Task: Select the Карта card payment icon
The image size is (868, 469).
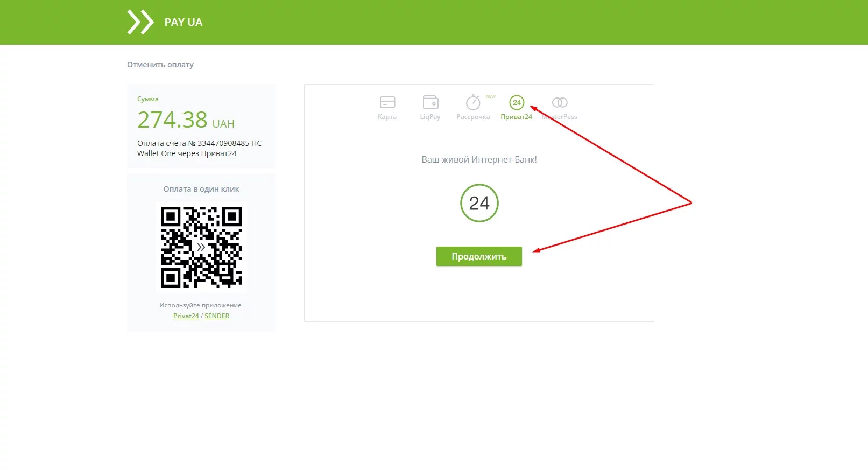Action: click(387, 102)
